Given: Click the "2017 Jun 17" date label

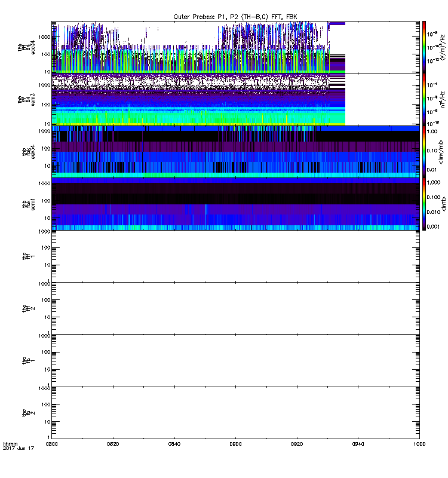Looking at the screenshot, I should click(x=19, y=448).
